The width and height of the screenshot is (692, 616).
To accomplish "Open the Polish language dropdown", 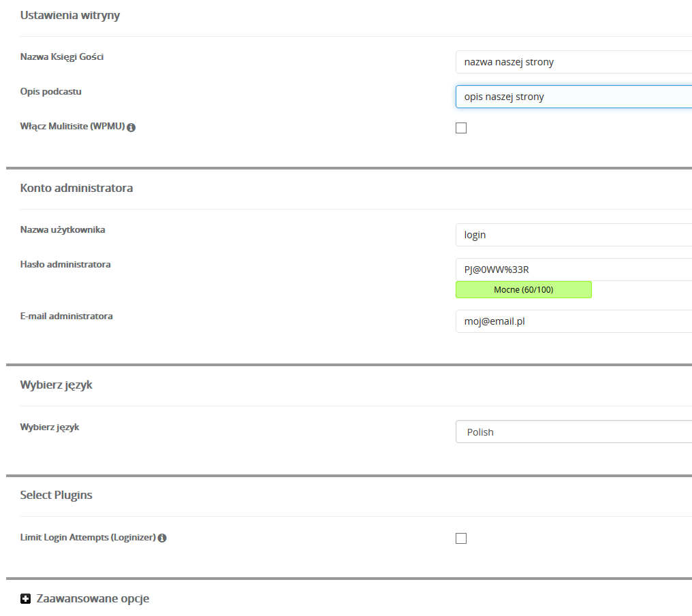I will point(573,432).
